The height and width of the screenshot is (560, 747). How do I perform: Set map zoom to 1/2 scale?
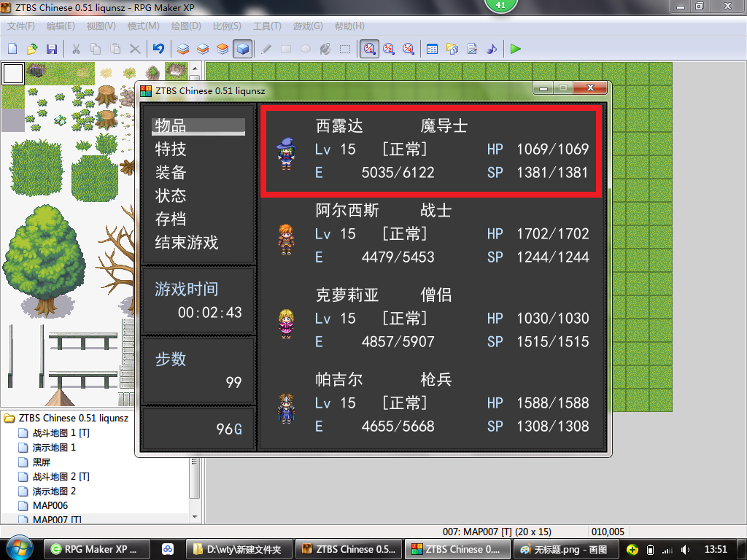[x=389, y=49]
